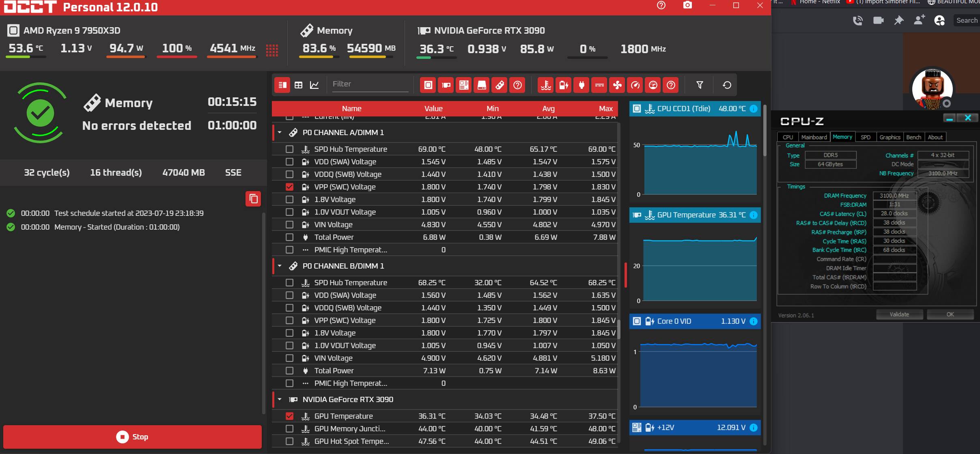Open OCCT help in the title bar

(661, 5)
